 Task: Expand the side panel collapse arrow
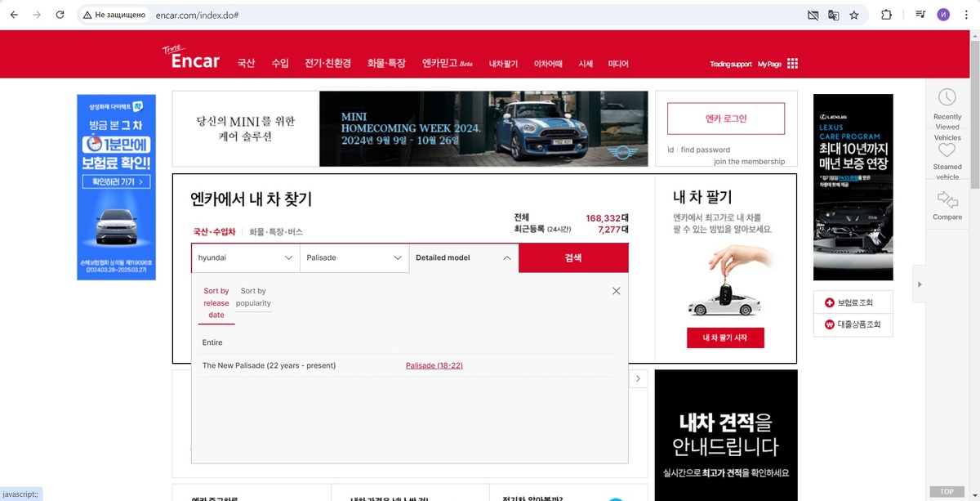click(920, 284)
